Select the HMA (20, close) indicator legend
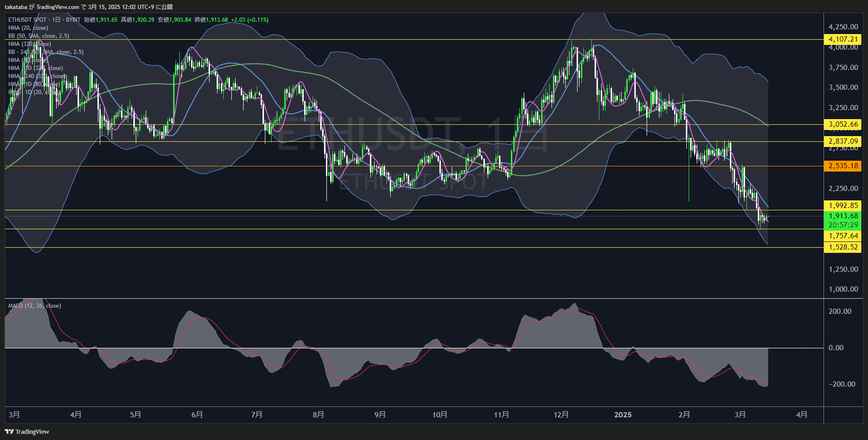Image resolution: width=868 pixels, height=440 pixels. (x=28, y=28)
